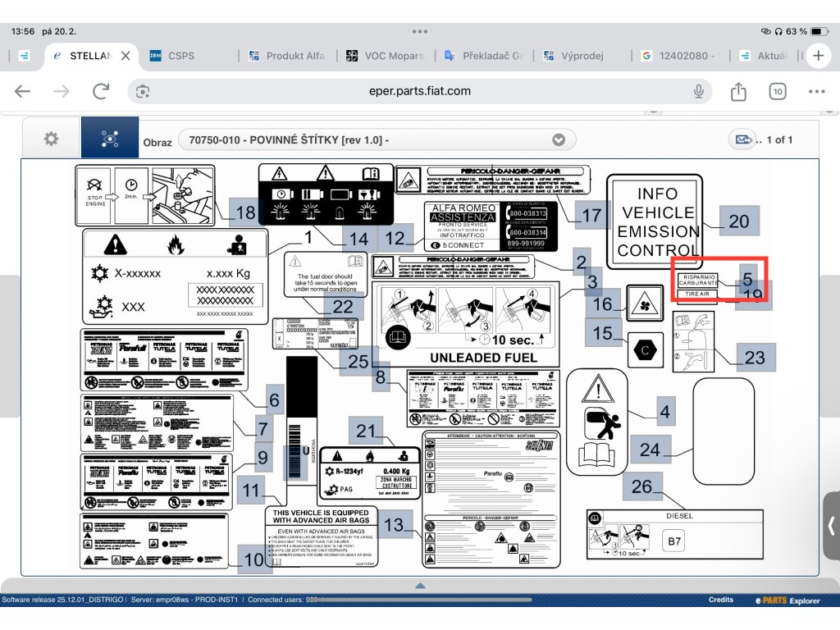840x630 pixels.
Task: Expand the 70750-010 POVINNÉ ŠTÍTKY dropdown
Action: click(559, 139)
